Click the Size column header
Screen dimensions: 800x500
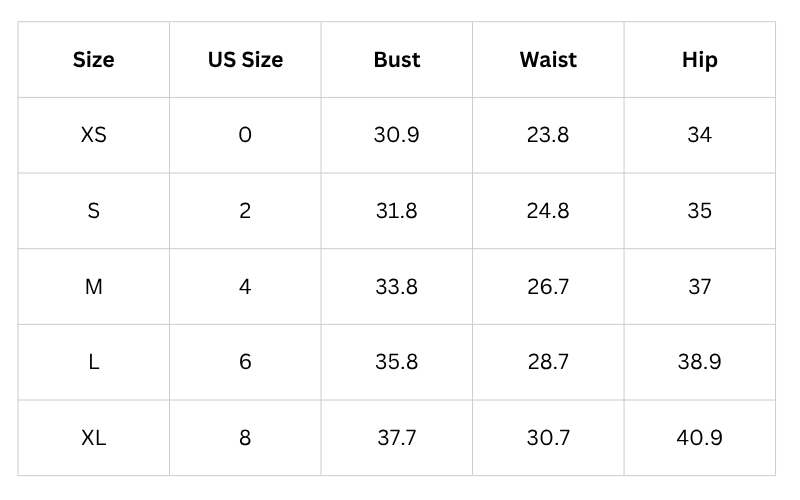[94, 60]
